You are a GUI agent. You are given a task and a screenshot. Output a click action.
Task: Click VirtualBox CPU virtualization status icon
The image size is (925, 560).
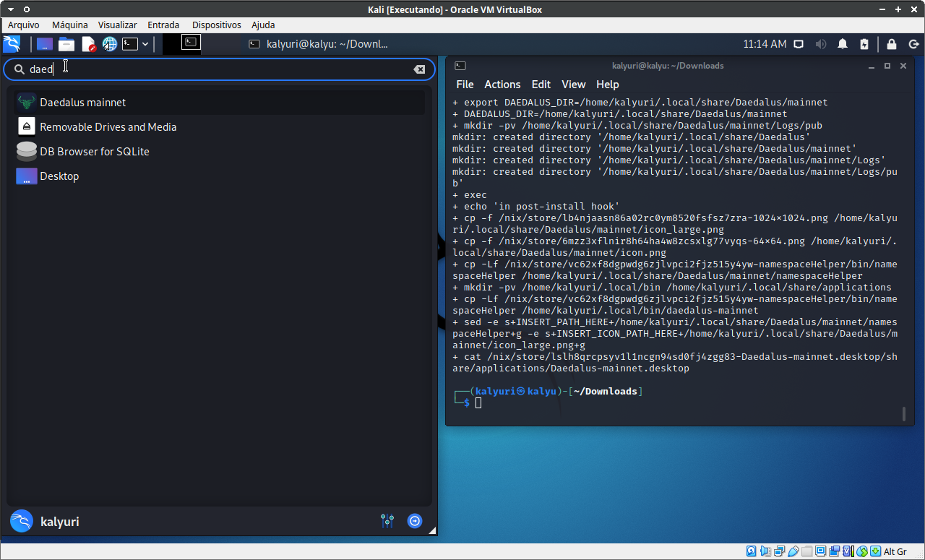click(848, 552)
